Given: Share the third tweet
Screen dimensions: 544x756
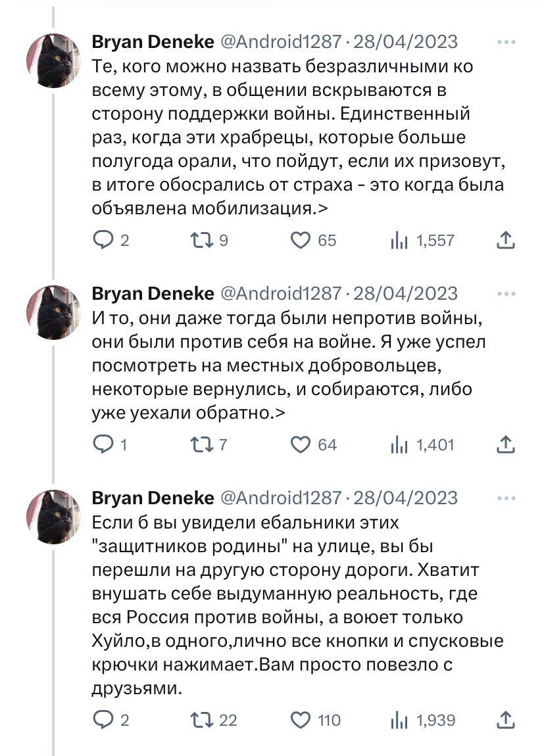Looking at the screenshot, I should 506,721.
